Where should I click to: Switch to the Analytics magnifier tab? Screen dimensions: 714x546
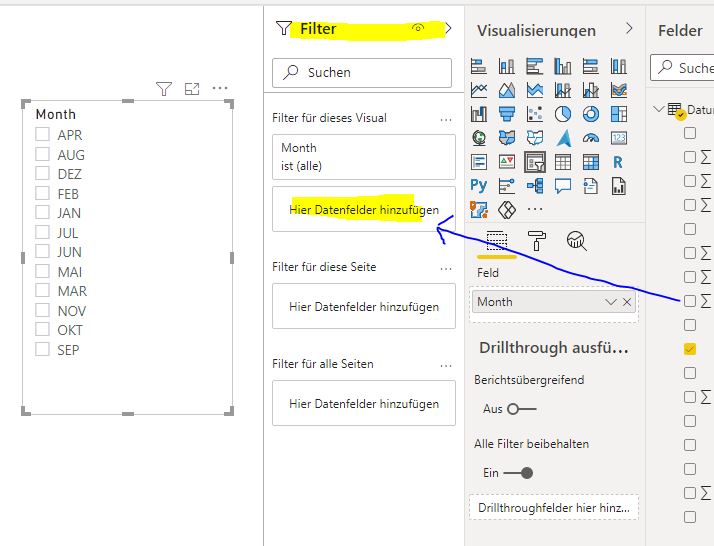point(576,241)
